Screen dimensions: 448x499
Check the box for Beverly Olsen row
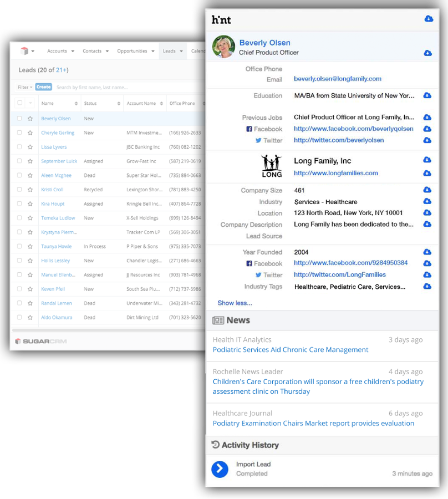click(x=20, y=119)
